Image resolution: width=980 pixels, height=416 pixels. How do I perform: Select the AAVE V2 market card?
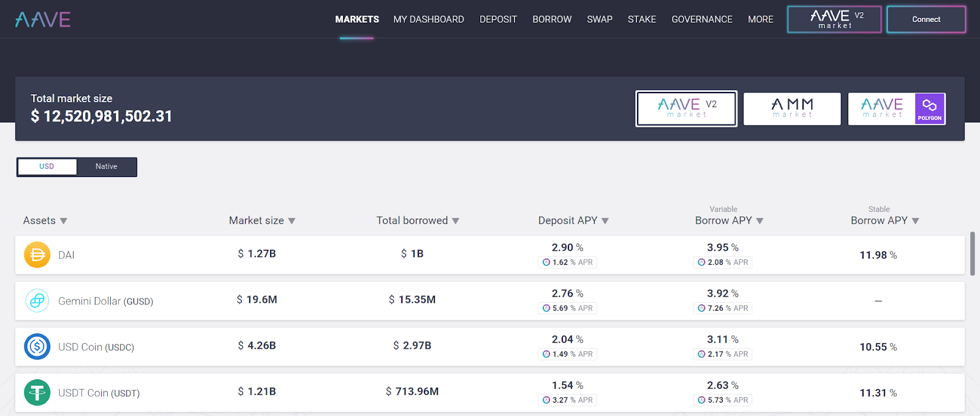pyautogui.click(x=686, y=109)
